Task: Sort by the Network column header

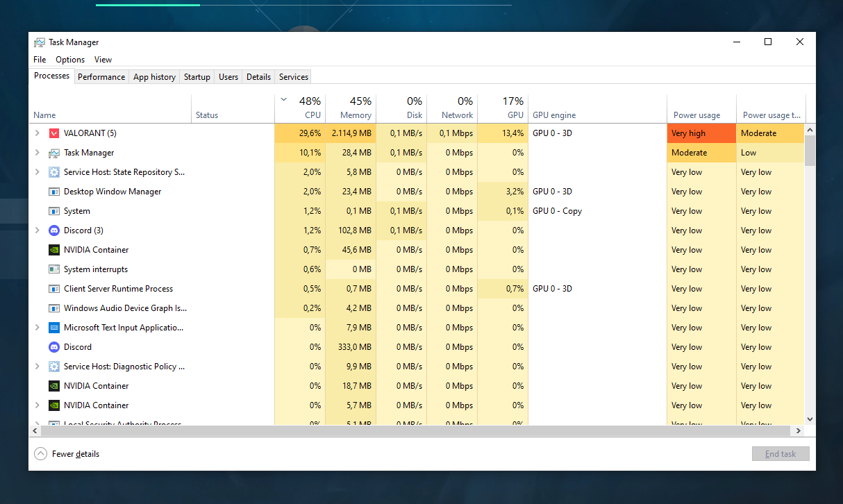Action: [x=452, y=109]
